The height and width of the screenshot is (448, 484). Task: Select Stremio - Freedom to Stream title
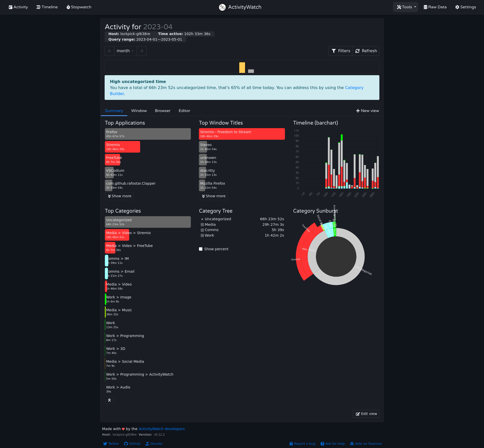(x=242, y=134)
